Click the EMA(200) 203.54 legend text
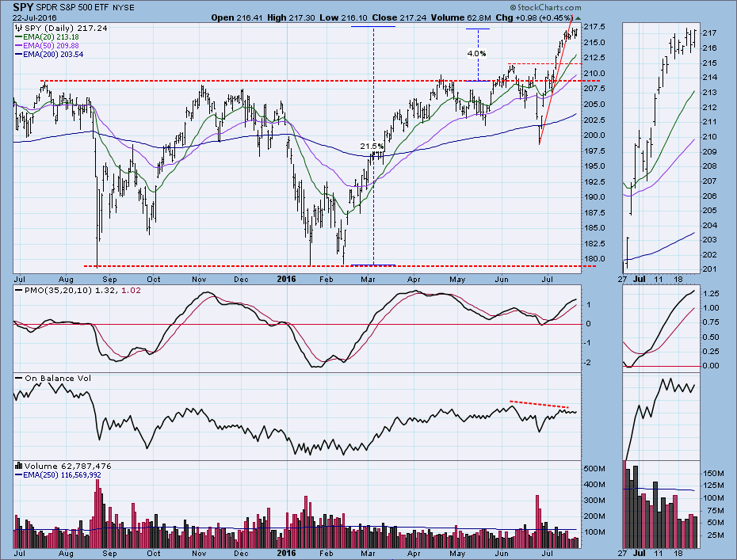This screenshot has width=737, height=560. click(53, 55)
